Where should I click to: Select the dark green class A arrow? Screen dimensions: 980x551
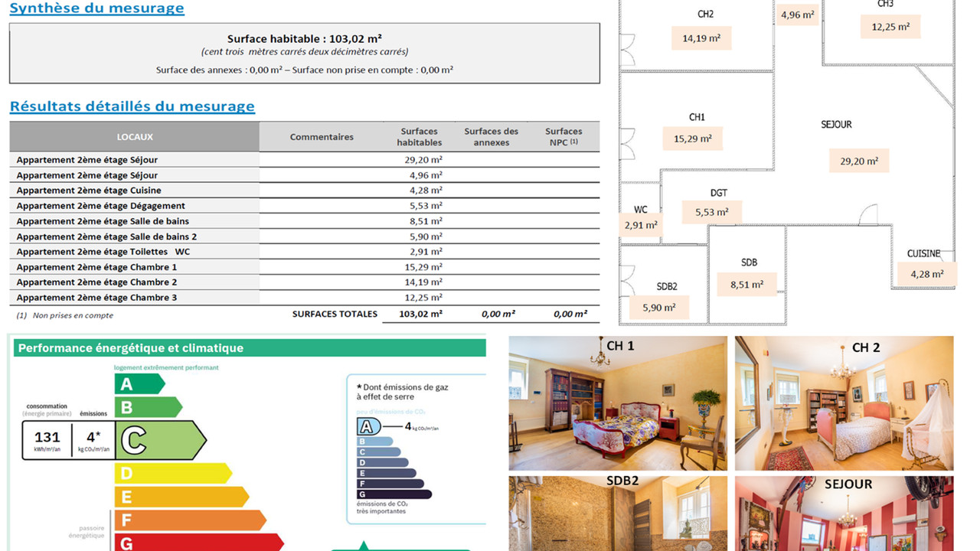tap(138, 384)
